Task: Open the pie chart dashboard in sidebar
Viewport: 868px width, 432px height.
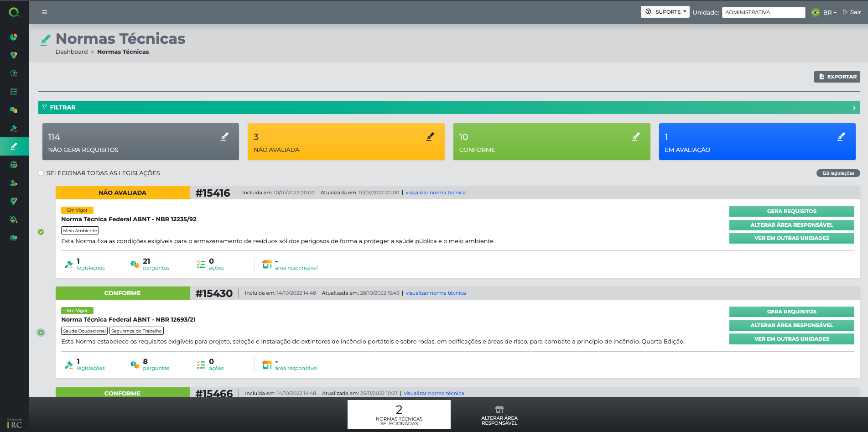Action: [x=14, y=37]
